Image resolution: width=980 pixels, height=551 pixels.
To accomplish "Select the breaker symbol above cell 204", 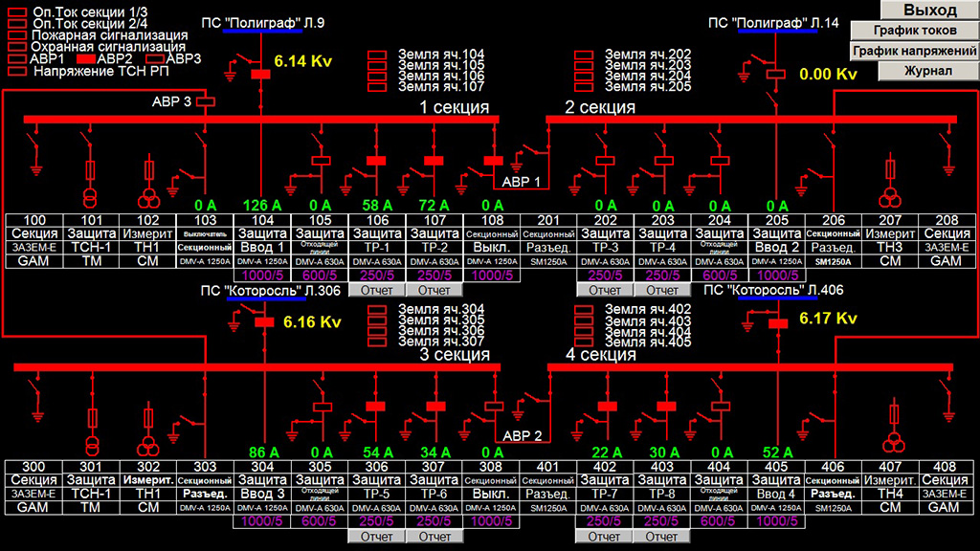I will coord(720,161).
